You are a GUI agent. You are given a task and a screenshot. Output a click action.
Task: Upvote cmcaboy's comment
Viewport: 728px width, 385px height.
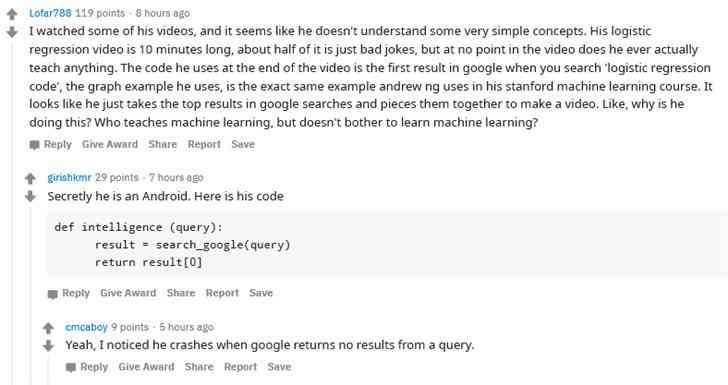[48, 328]
